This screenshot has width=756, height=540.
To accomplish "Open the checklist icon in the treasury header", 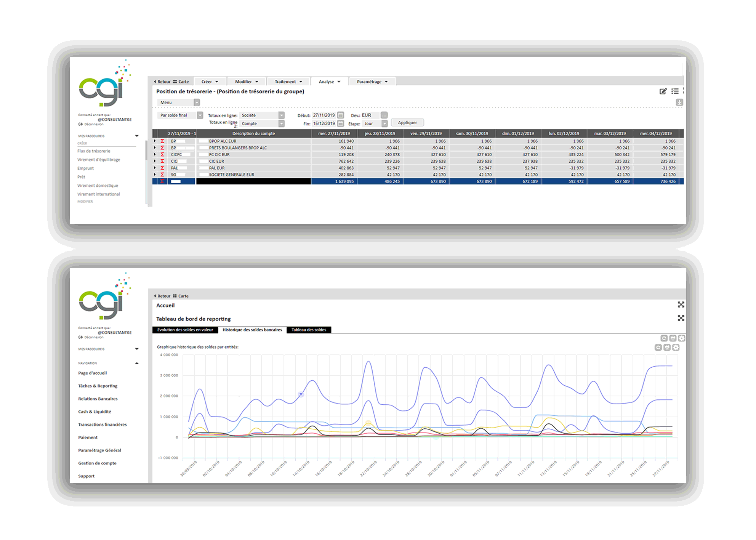I will (x=675, y=91).
